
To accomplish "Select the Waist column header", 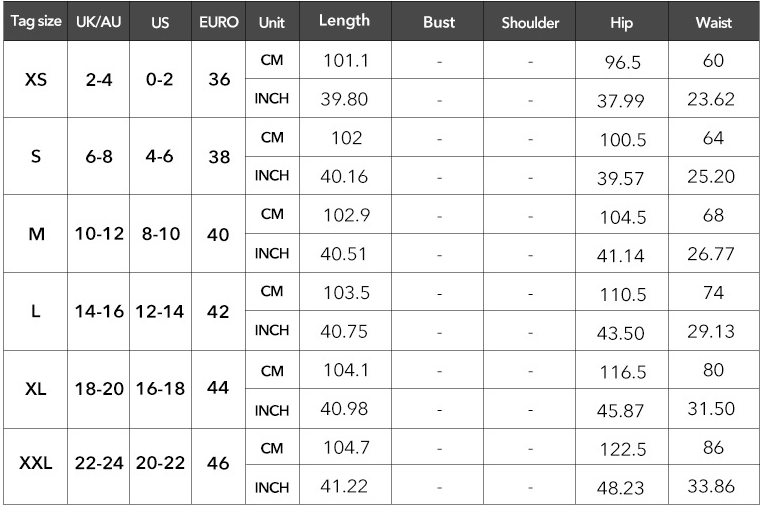I will 713,21.
